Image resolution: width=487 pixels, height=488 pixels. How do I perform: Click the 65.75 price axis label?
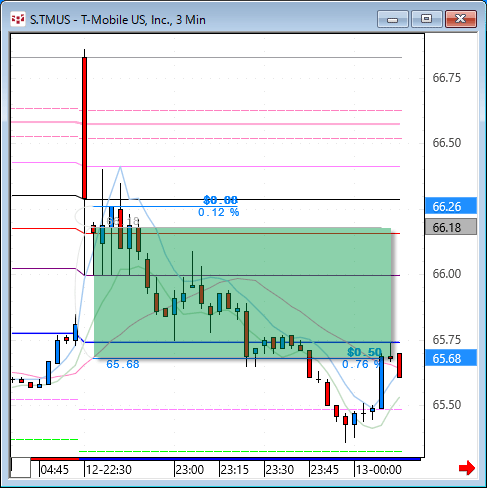(x=447, y=339)
